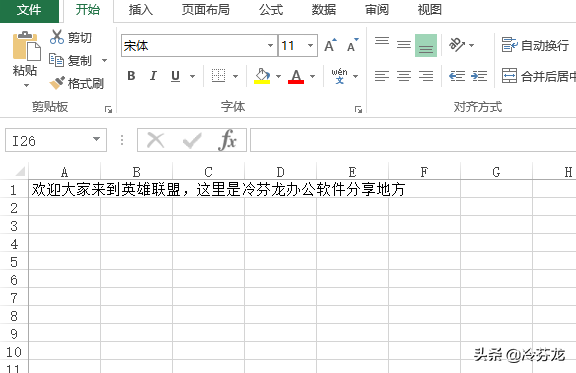The image size is (576, 373).
Task: Increase font size with larger A icon
Action: (x=330, y=45)
